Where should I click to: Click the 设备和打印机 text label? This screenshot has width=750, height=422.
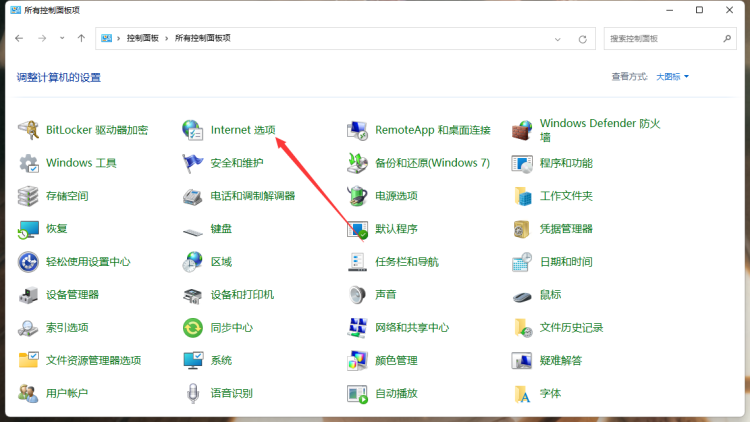[x=242, y=295]
